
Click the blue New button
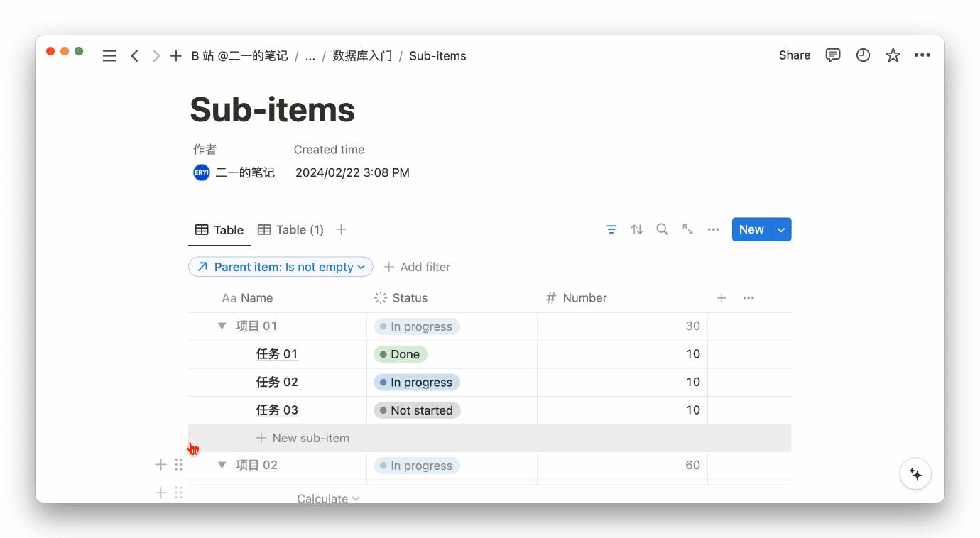pos(751,229)
